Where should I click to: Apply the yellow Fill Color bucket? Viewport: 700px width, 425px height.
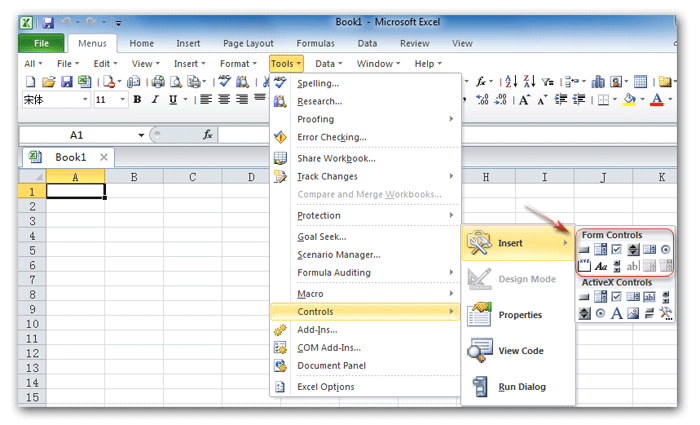click(x=630, y=99)
